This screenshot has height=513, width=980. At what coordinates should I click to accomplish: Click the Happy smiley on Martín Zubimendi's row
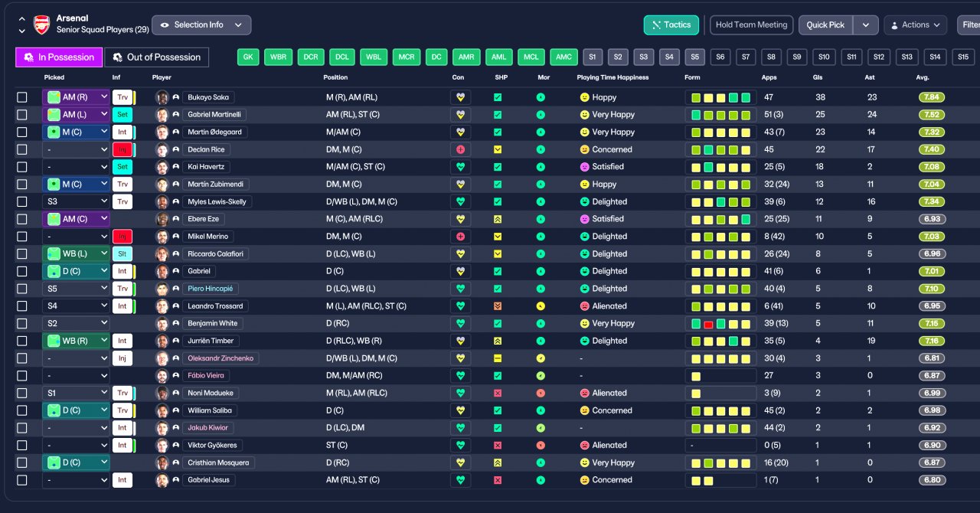[585, 185]
